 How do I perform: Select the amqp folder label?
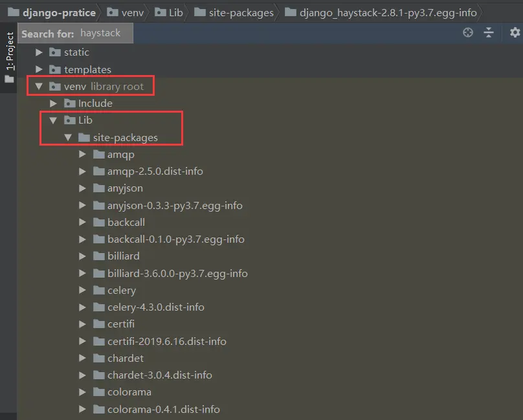tap(121, 155)
